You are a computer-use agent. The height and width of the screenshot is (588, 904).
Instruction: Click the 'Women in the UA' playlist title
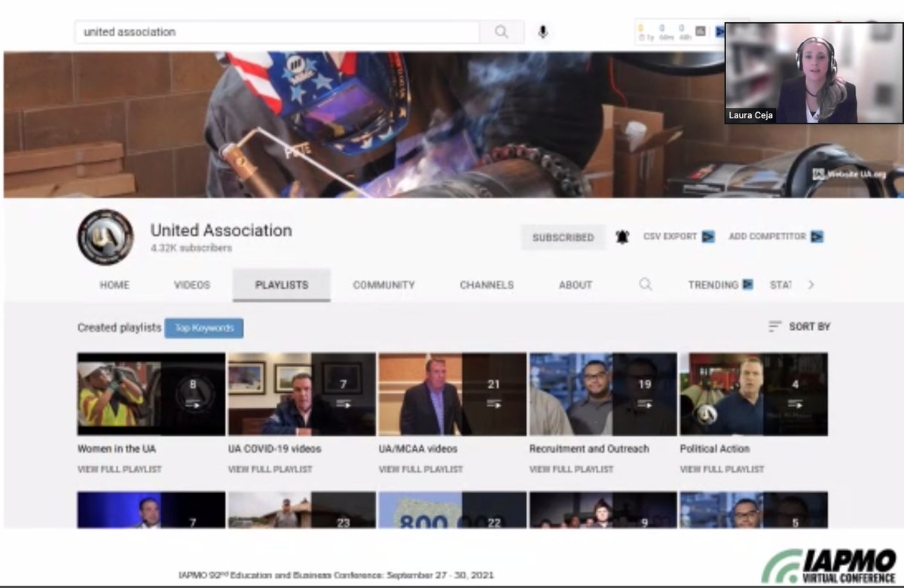(117, 449)
